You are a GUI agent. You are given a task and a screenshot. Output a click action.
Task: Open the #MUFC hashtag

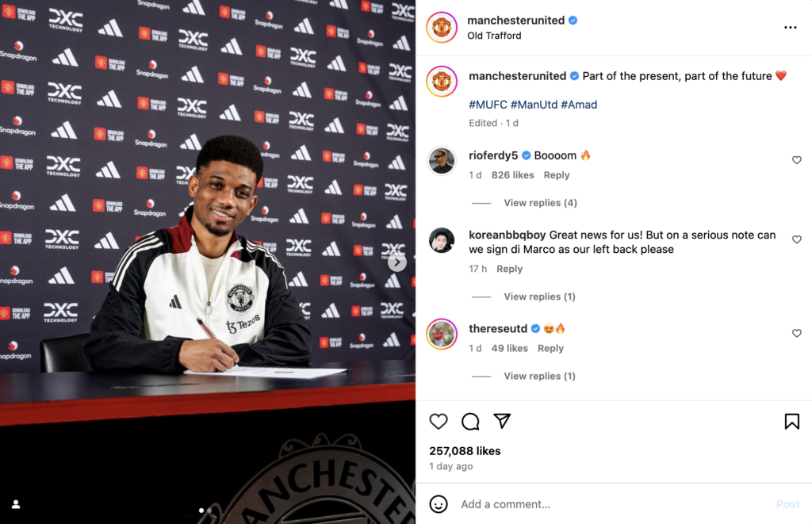pos(488,105)
